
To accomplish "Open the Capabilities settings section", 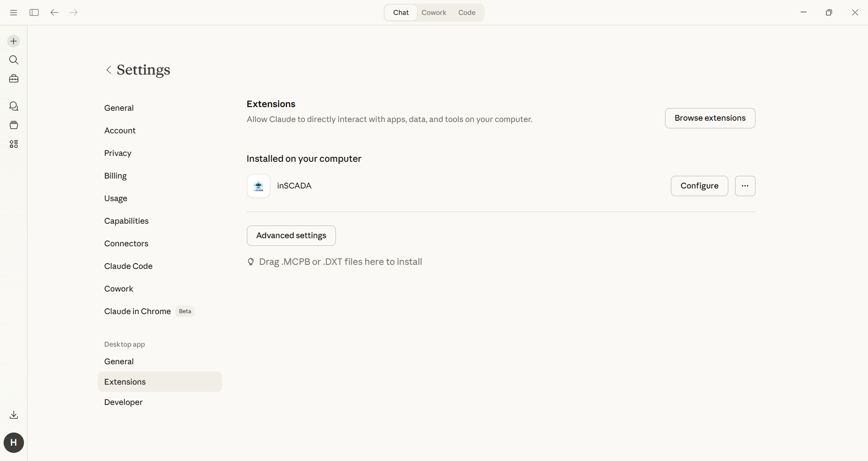I will (126, 221).
